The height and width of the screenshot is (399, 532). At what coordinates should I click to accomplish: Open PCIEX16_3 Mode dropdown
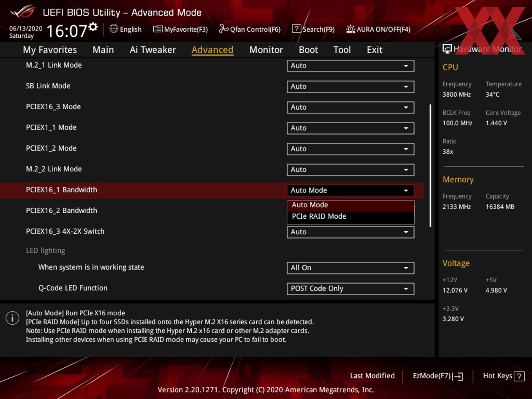pos(350,107)
